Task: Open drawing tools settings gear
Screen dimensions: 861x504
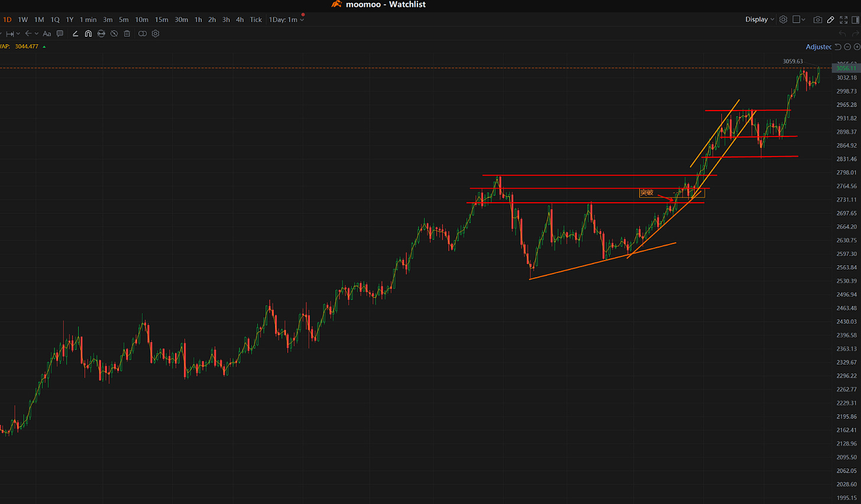Action: pos(156,34)
